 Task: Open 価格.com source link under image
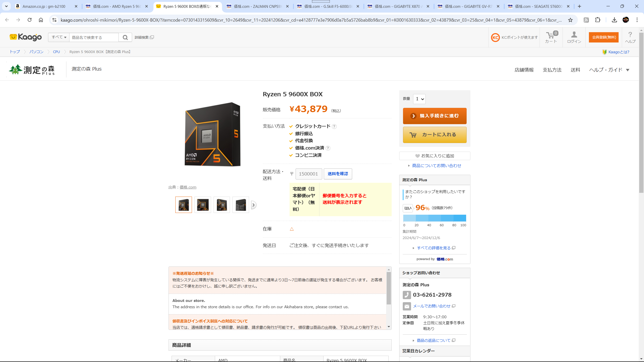(188, 187)
